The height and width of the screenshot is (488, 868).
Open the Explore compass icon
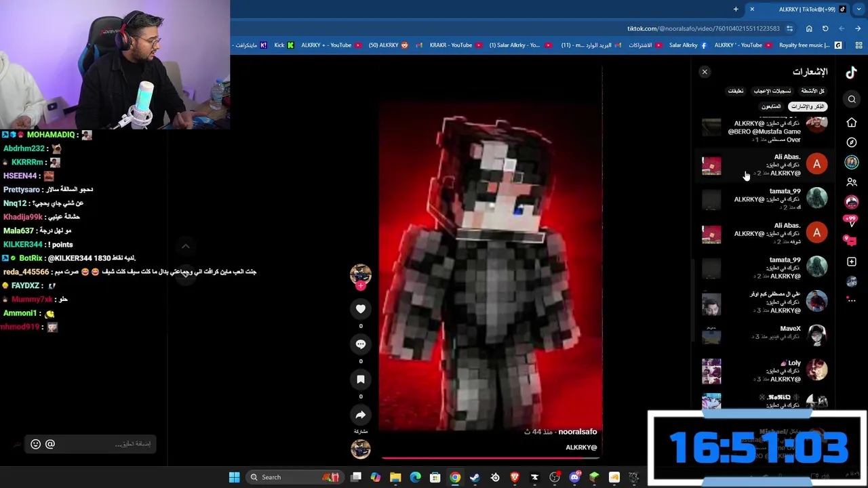[x=852, y=142]
